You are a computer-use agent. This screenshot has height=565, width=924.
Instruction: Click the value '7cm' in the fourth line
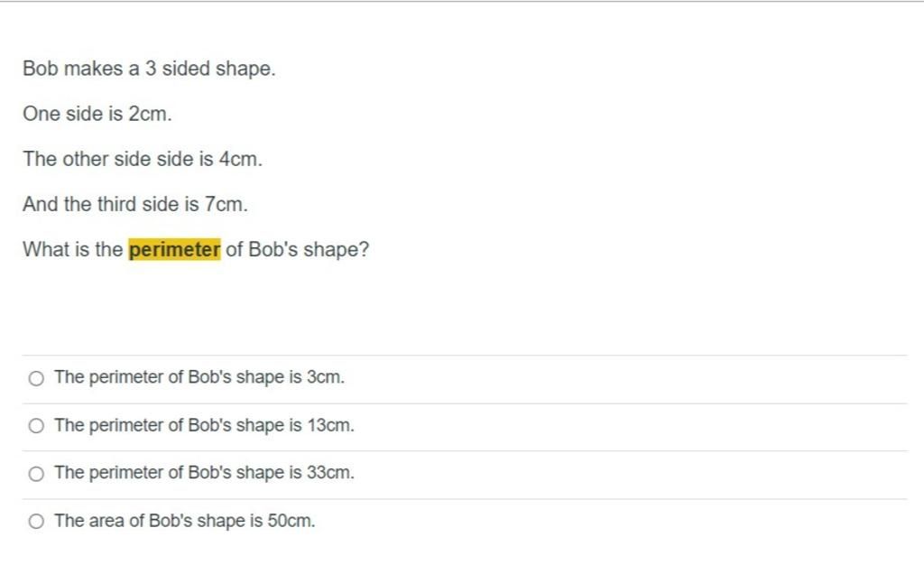[x=224, y=205]
